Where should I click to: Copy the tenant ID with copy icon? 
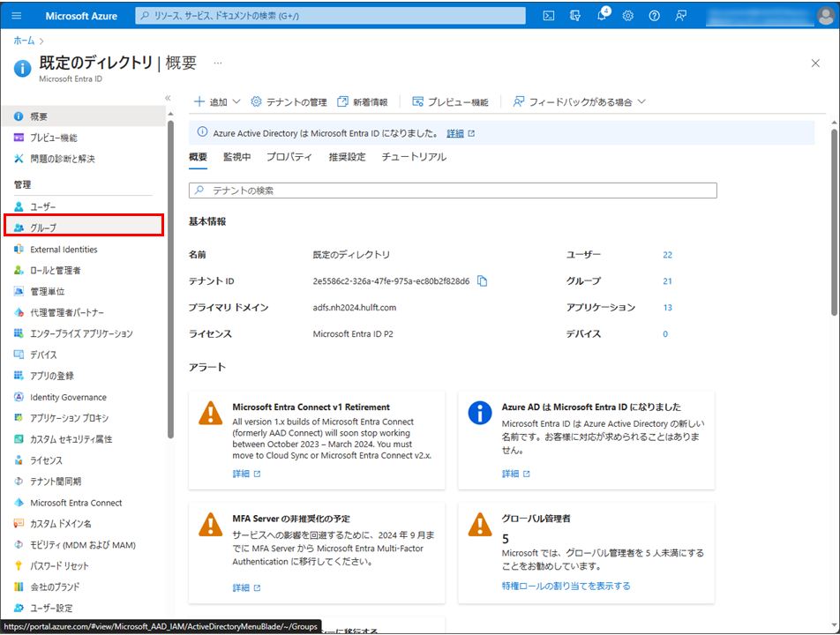point(483,281)
